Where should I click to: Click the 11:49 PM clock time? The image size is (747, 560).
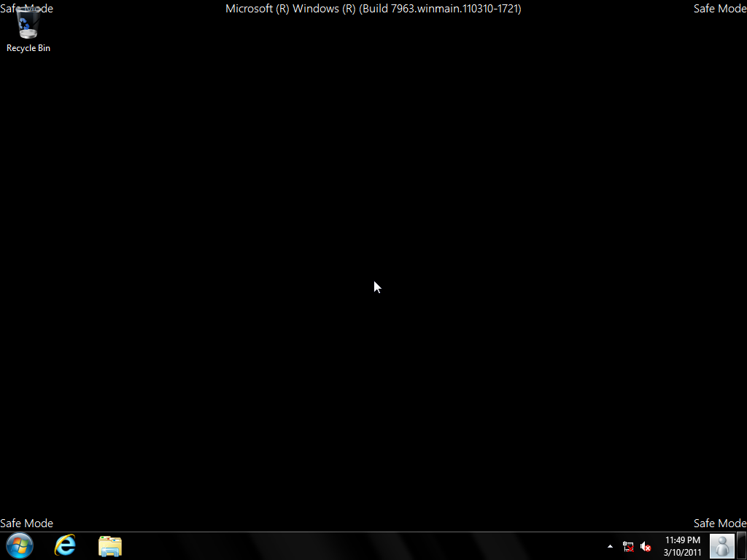[682, 540]
